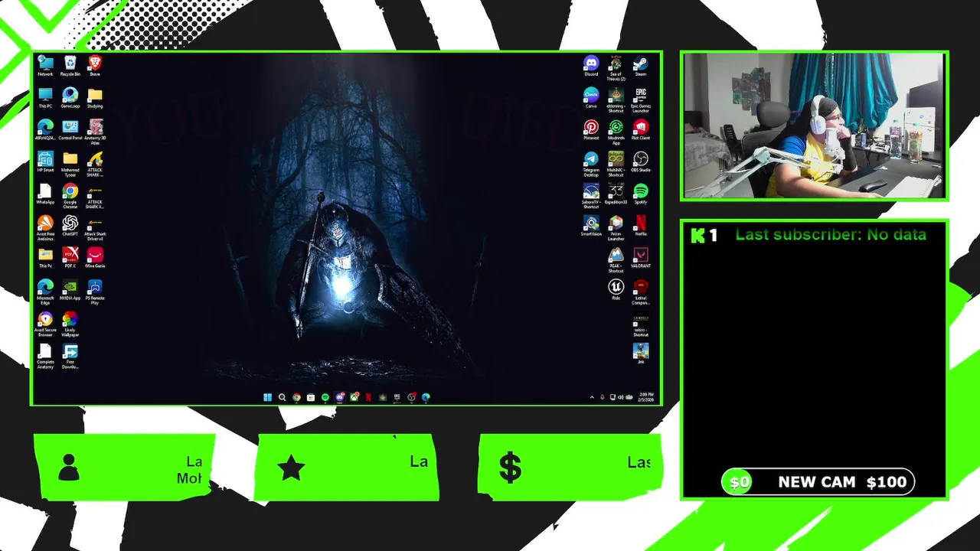The width and height of the screenshot is (980, 551).
Task: Open Chrome from the taskbar
Action: point(296,397)
